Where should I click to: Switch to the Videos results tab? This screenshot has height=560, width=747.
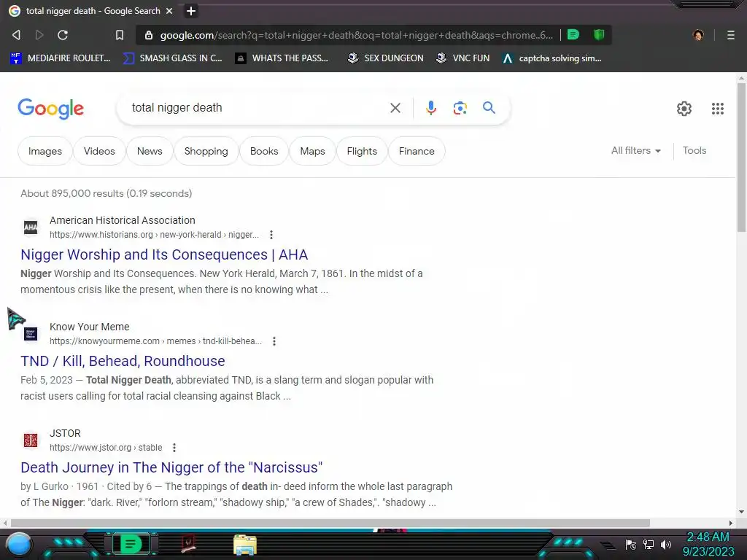pyautogui.click(x=99, y=151)
